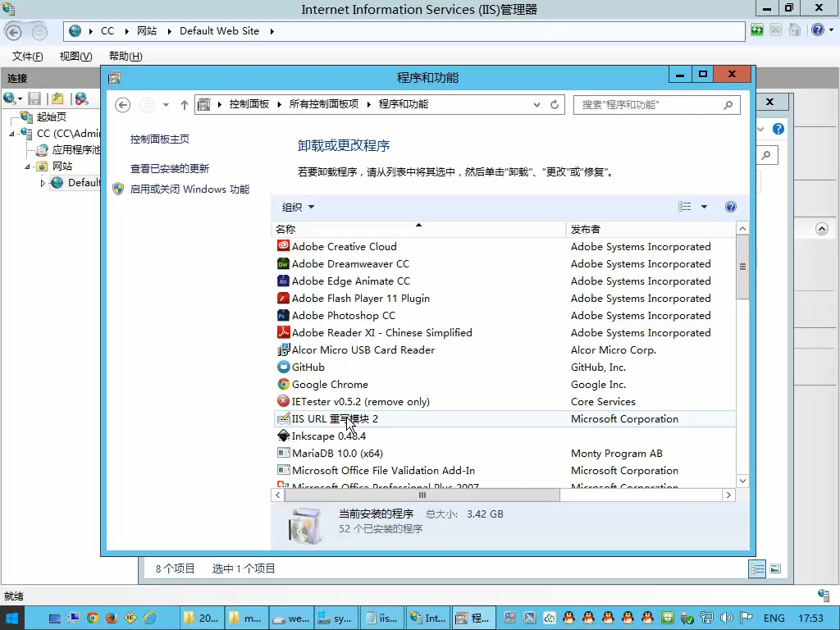Screen dimensions: 840x630
Task: Open the 启用或关闭 Windows 功能 link
Action: click(189, 189)
